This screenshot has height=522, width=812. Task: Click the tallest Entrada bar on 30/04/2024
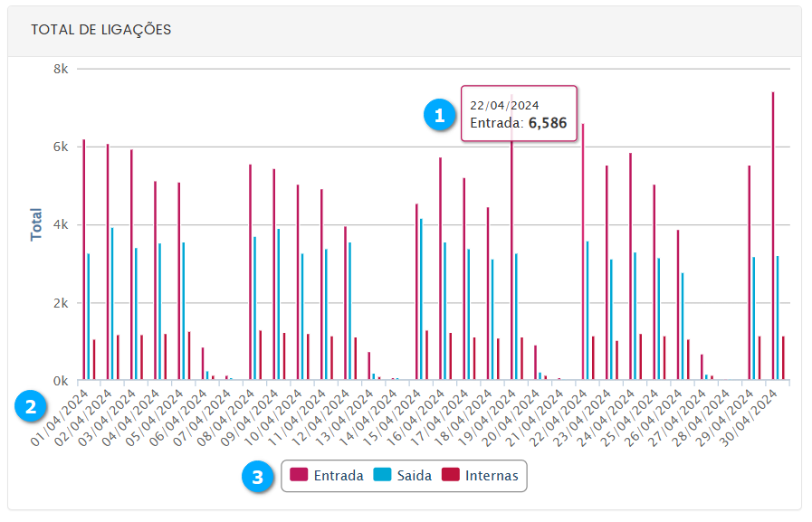773,235
